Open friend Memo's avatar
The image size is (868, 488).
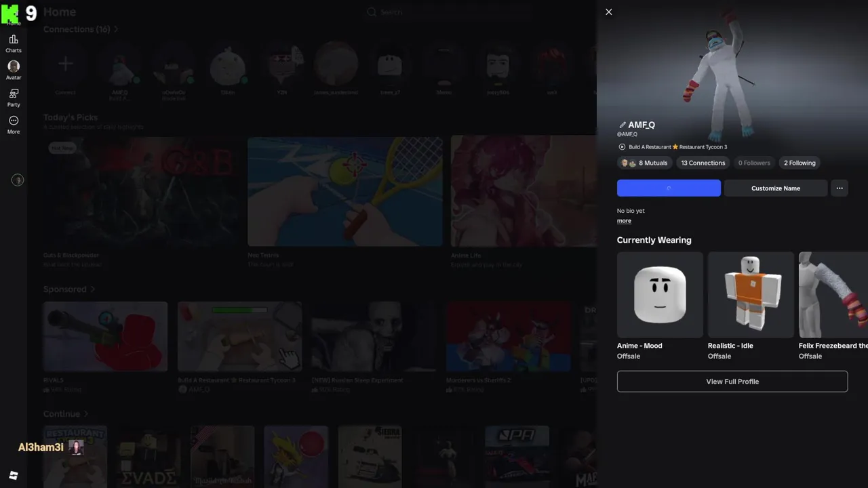click(443, 64)
